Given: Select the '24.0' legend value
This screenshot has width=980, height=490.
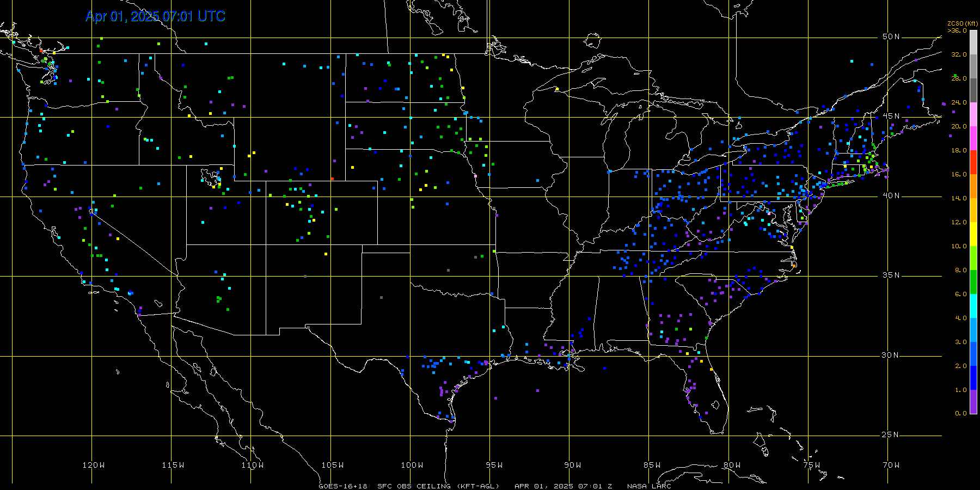Looking at the screenshot, I should pyautogui.click(x=959, y=102).
